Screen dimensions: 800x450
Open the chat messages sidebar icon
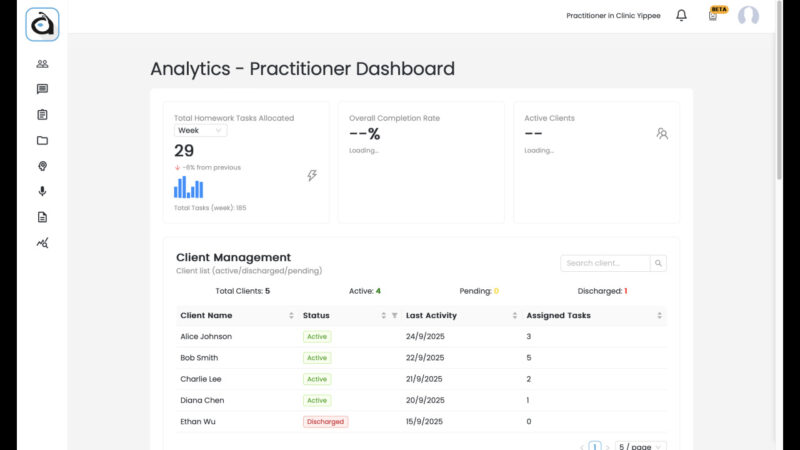pyautogui.click(x=42, y=89)
